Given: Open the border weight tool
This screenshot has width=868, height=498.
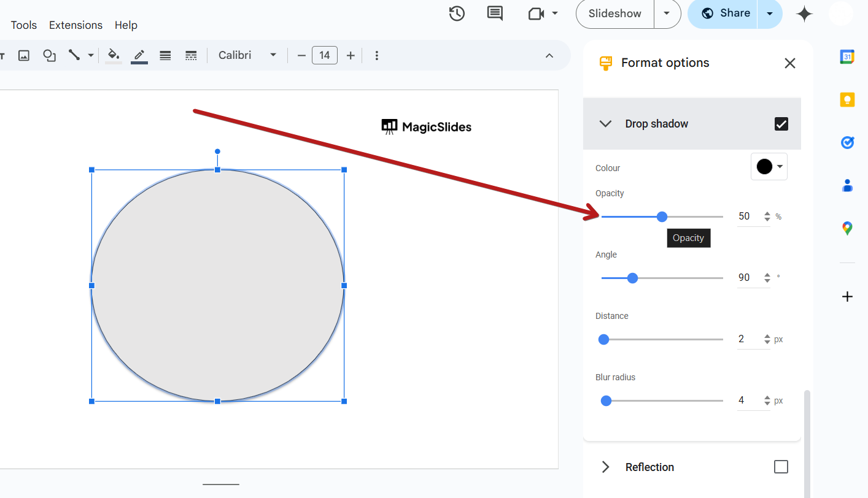Looking at the screenshot, I should [165, 55].
